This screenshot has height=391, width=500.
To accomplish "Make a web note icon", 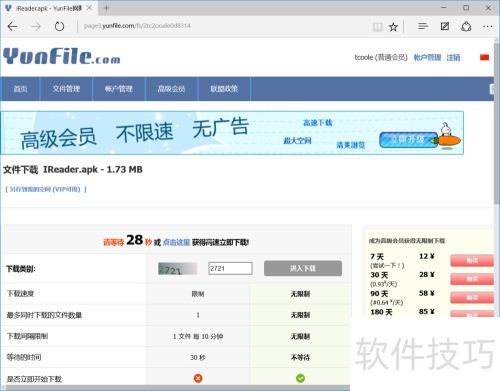I will pos(445,26).
